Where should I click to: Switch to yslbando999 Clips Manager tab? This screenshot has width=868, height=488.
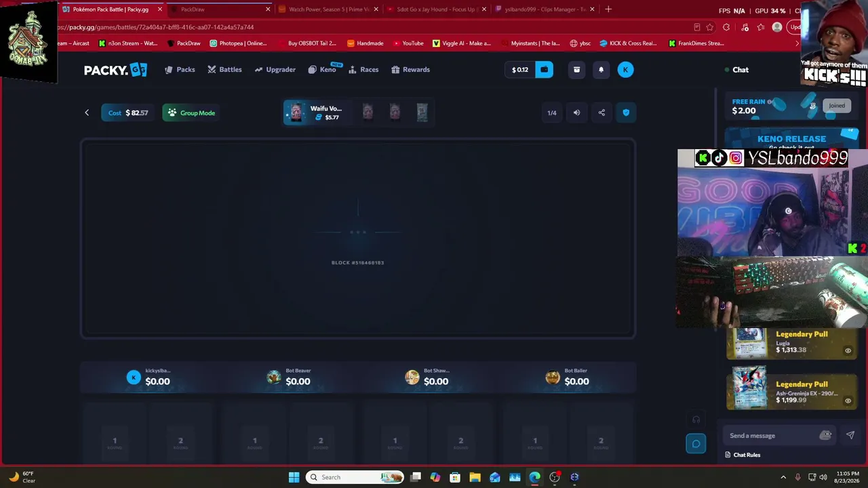(545, 9)
